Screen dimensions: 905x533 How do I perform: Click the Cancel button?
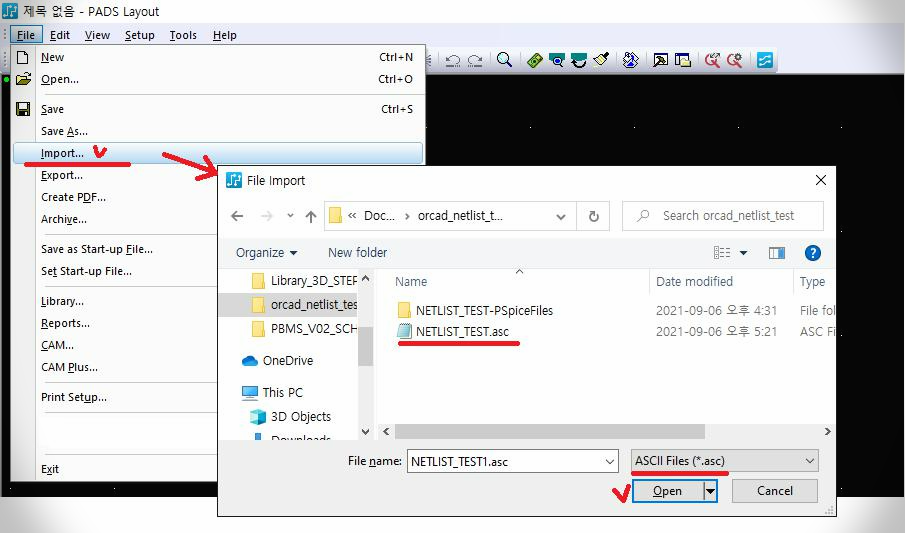coord(775,491)
